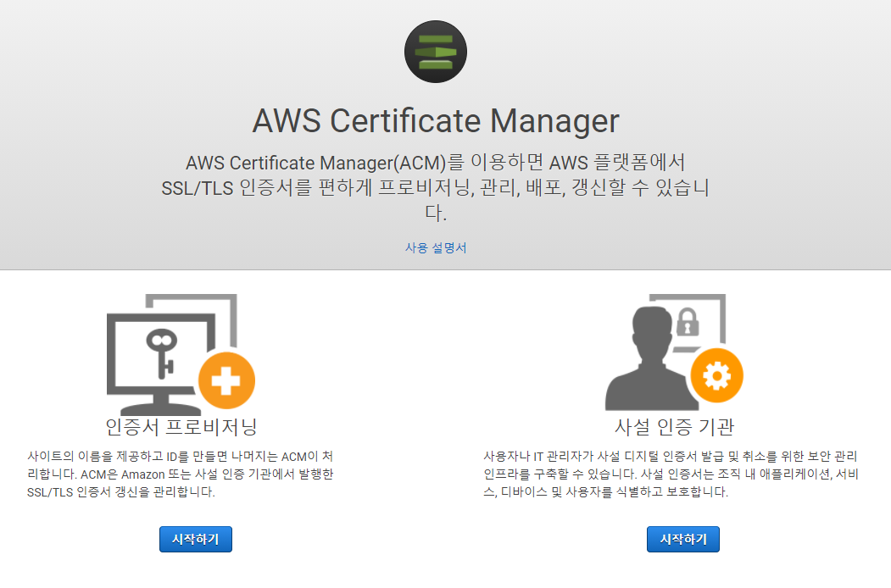Click the AWS Certificate Manager logo icon
The width and height of the screenshot is (891, 588).
[x=436, y=52]
